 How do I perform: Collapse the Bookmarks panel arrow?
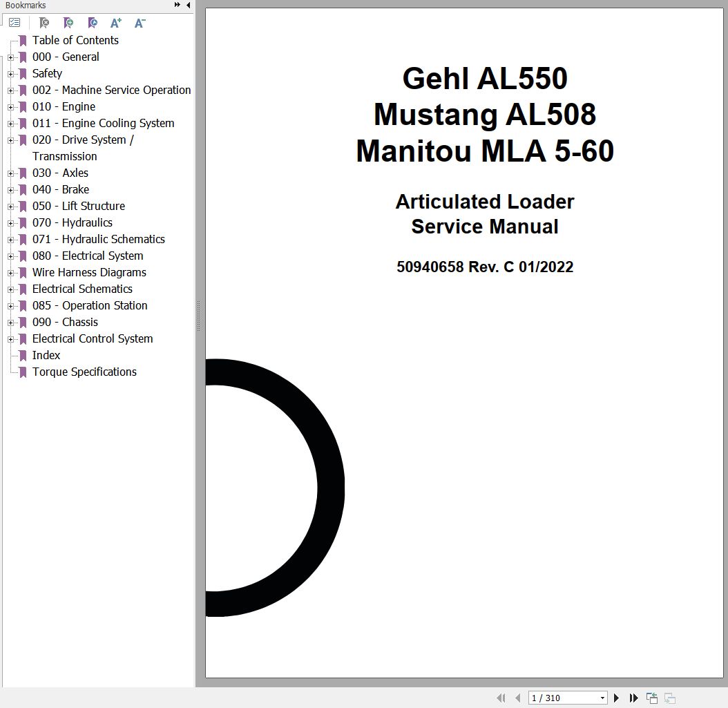click(x=188, y=5)
